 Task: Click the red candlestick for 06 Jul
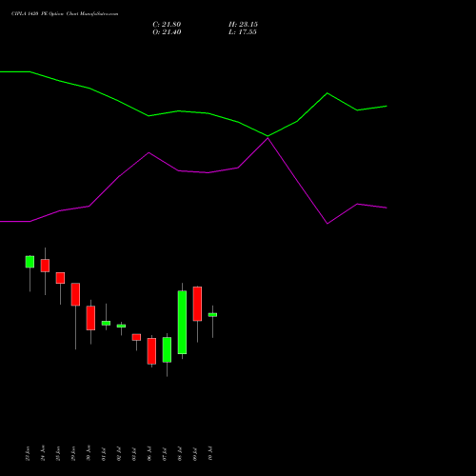[x=151, y=351]
